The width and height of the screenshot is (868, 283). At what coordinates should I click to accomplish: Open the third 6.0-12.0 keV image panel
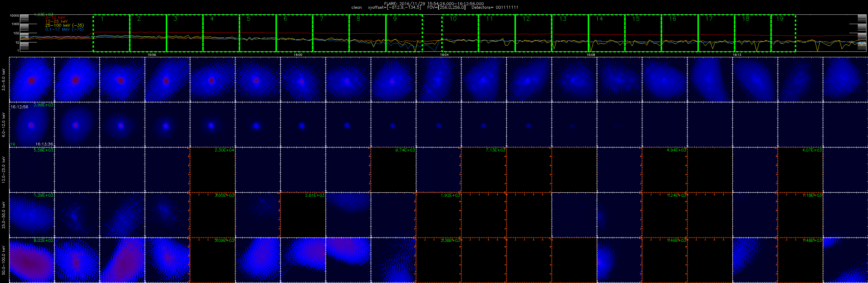tap(122, 125)
